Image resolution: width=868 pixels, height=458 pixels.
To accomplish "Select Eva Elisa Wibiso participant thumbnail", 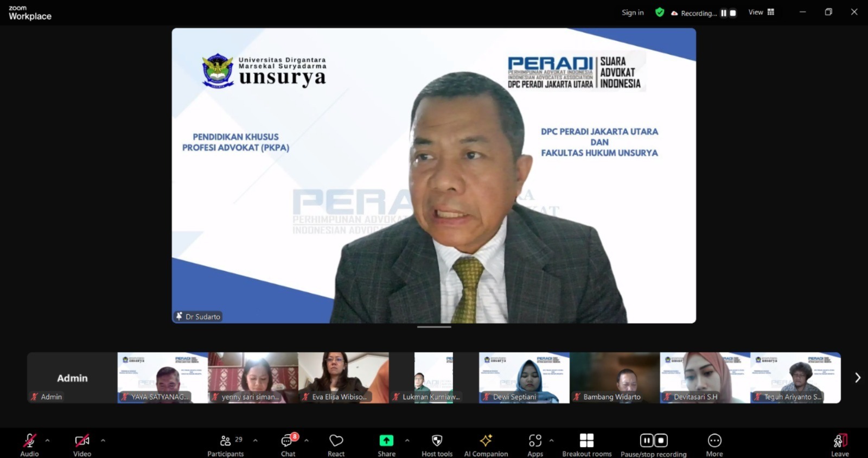I will [343, 378].
